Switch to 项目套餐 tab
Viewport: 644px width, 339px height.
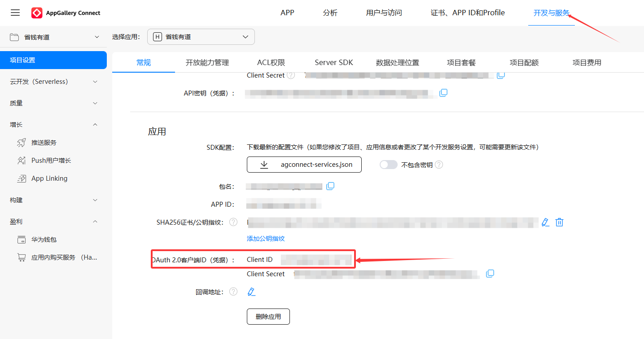coord(461,62)
